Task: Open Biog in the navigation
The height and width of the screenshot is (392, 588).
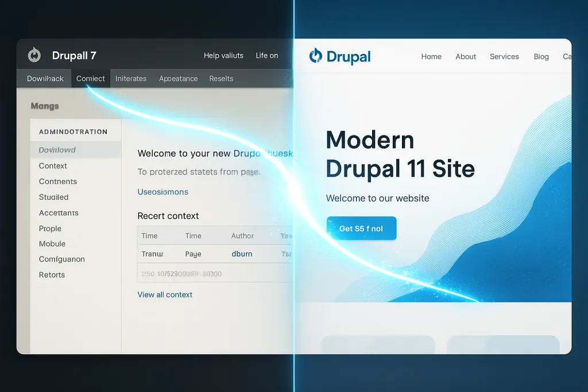Action: [541, 57]
